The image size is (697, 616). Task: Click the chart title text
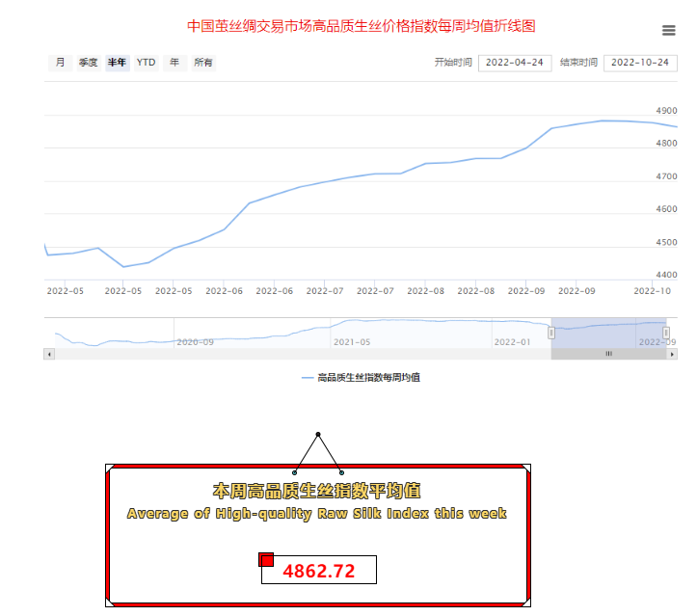pyautogui.click(x=361, y=26)
